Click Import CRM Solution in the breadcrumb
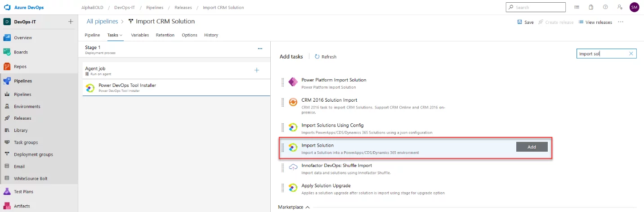644x212 pixels. tap(224, 8)
